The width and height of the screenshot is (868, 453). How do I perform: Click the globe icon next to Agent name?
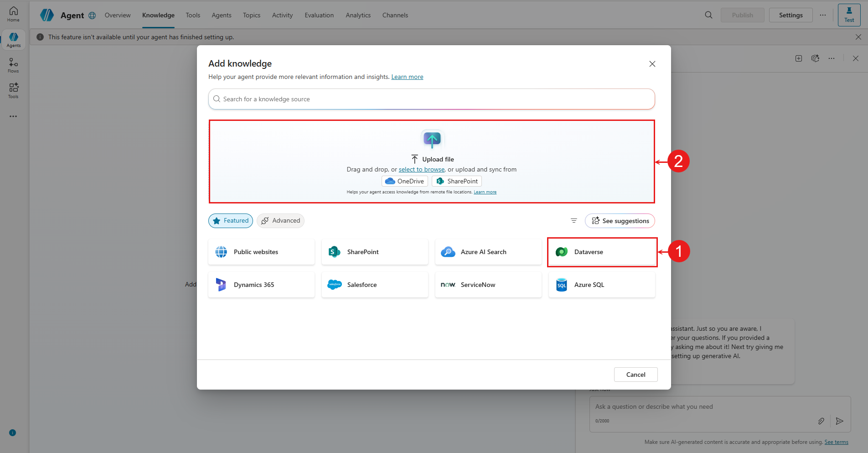(92, 16)
